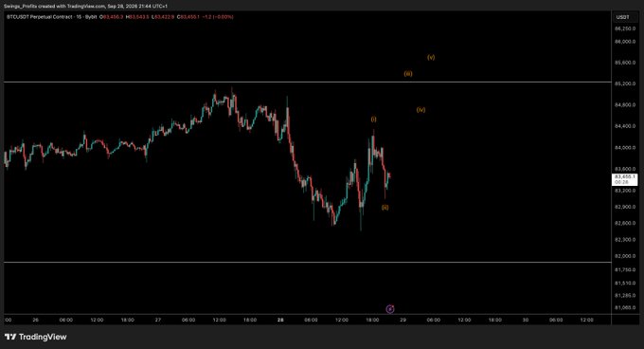644x349 pixels.
Task: Click the change value -1.2 (-0.00%)
Action: pyautogui.click(x=218, y=17)
